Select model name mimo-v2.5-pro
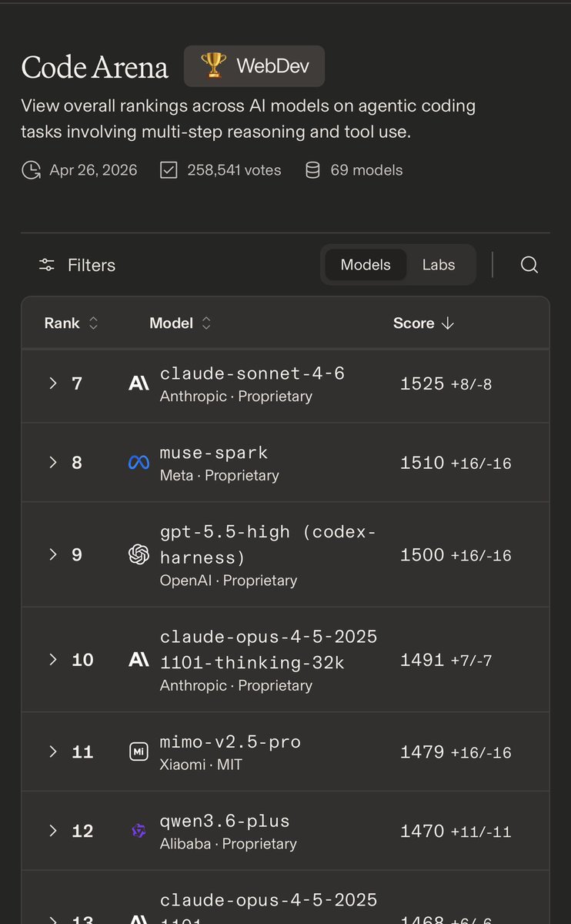 click(230, 742)
